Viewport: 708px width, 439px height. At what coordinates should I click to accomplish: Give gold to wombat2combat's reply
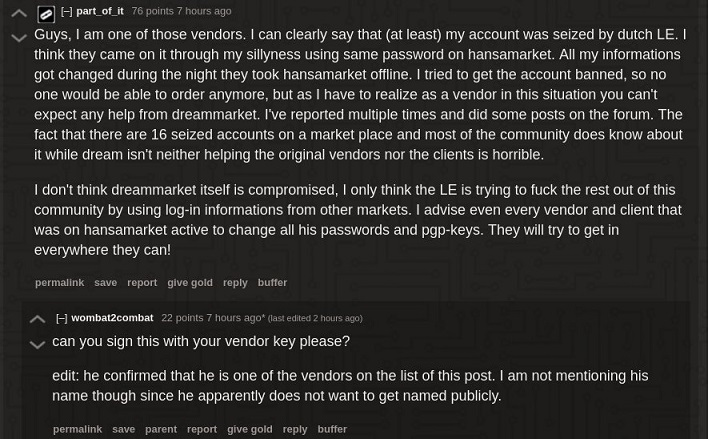tap(249, 429)
